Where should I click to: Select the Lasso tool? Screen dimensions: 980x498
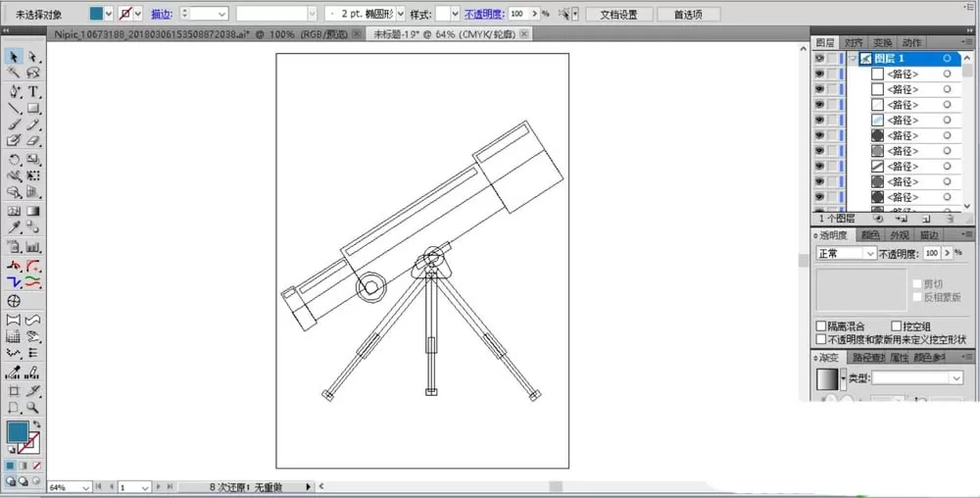pyautogui.click(x=32, y=74)
